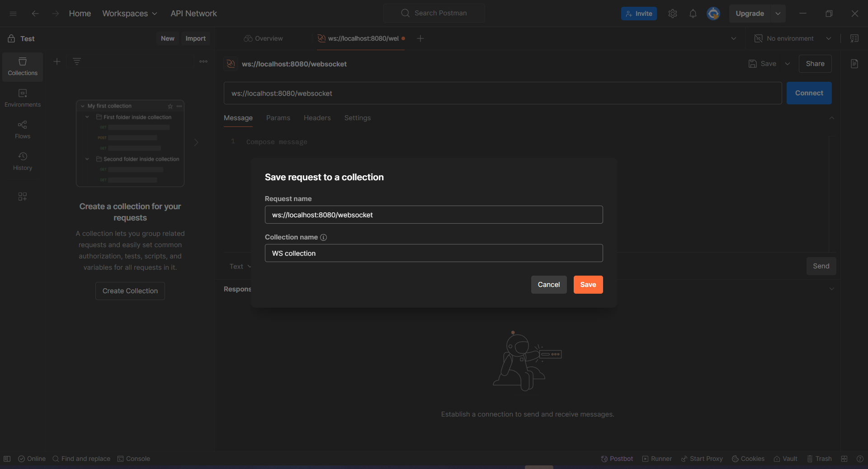
Task: Click the Import button
Action: coord(196,38)
